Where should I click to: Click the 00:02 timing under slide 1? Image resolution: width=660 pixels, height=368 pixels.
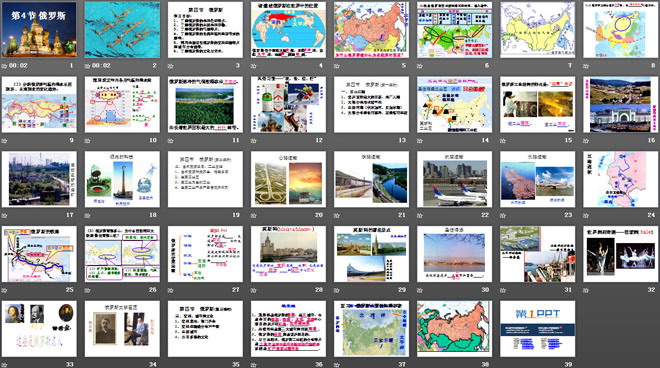[x=18, y=66]
